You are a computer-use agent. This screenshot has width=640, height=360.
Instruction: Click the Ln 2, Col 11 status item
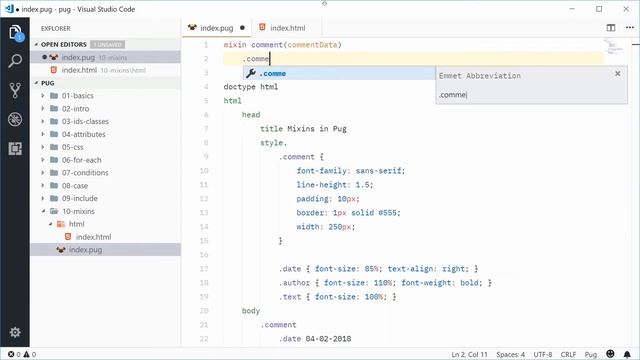pos(469,354)
